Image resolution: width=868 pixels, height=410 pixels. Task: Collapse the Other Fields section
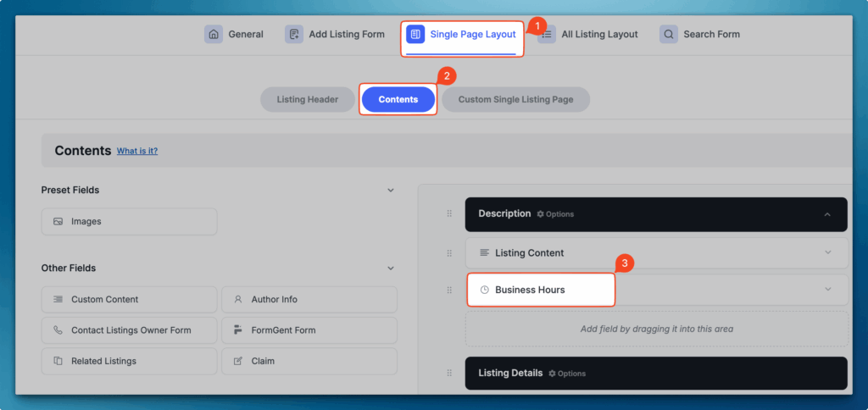[x=391, y=269]
